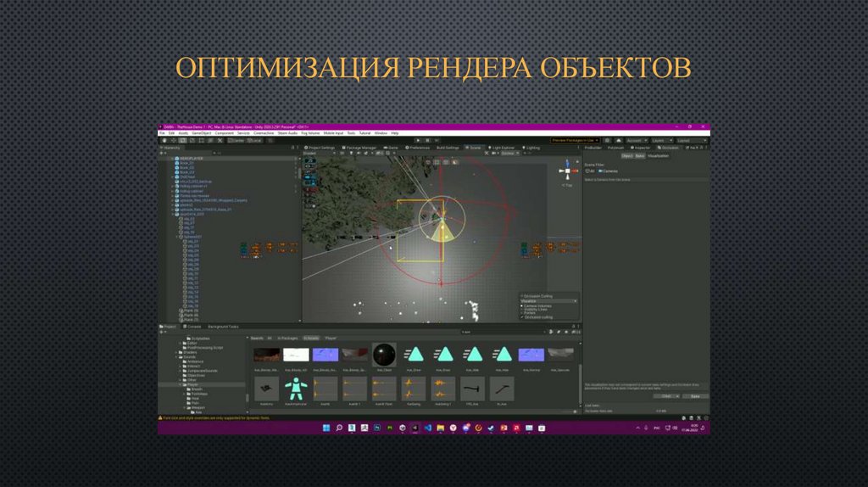This screenshot has width=868, height=487.
Task: Filter search to In Assets
Action: coord(311,338)
